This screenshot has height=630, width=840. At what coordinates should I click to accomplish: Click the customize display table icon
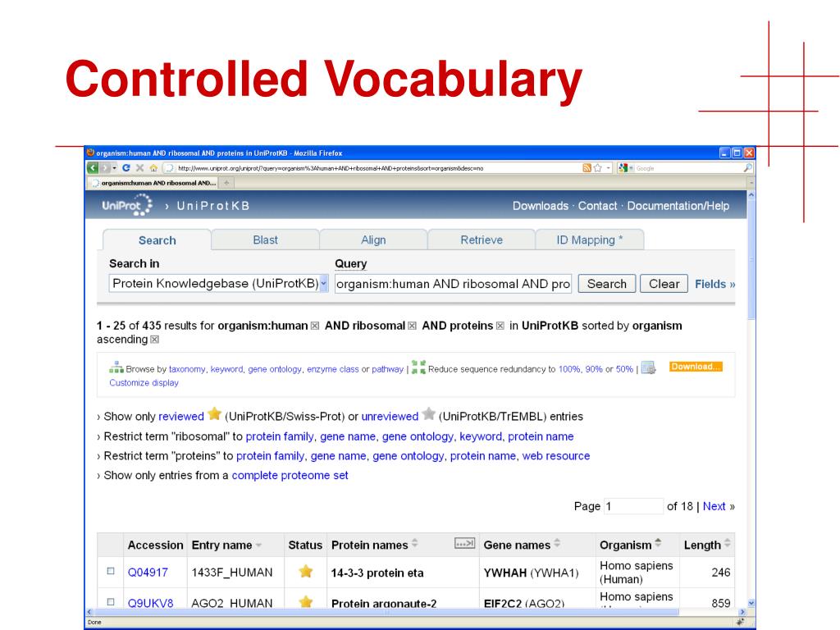(x=649, y=367)
